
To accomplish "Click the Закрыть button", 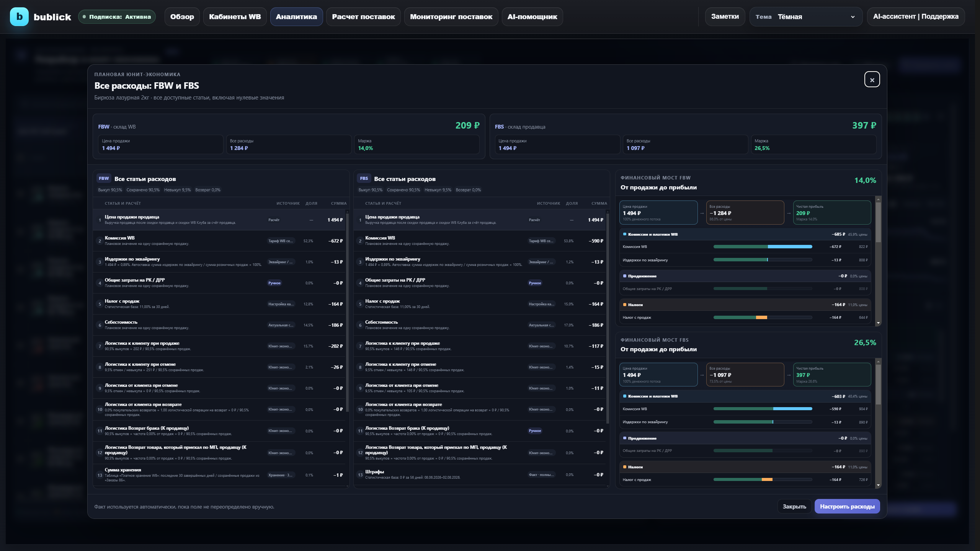I will 794,506.
